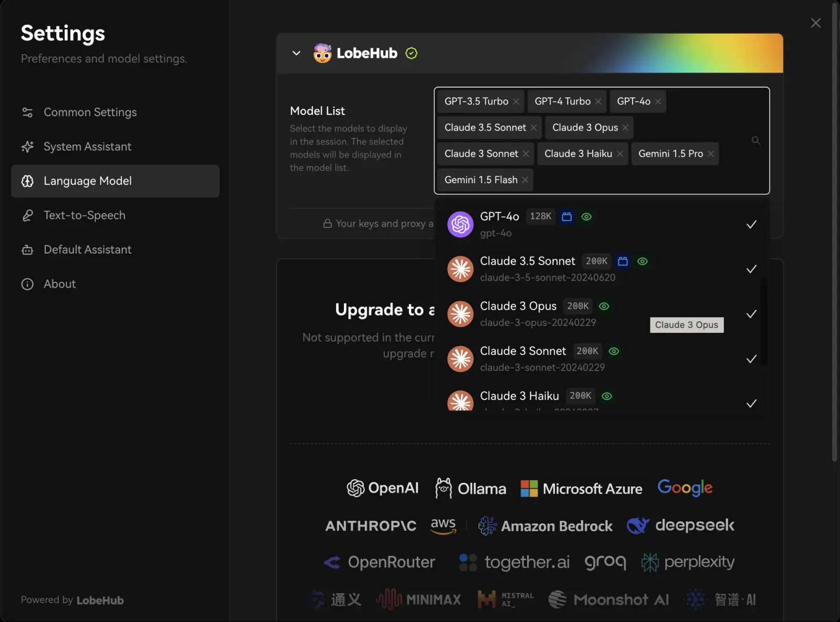Click the LobeHub verified badge icon

[x=412, y=54]
